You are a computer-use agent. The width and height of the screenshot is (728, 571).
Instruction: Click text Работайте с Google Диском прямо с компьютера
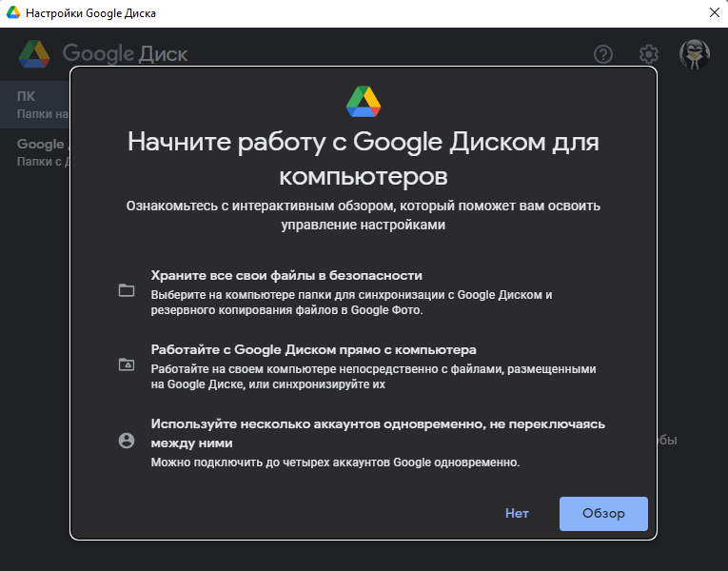pos(313,349)
